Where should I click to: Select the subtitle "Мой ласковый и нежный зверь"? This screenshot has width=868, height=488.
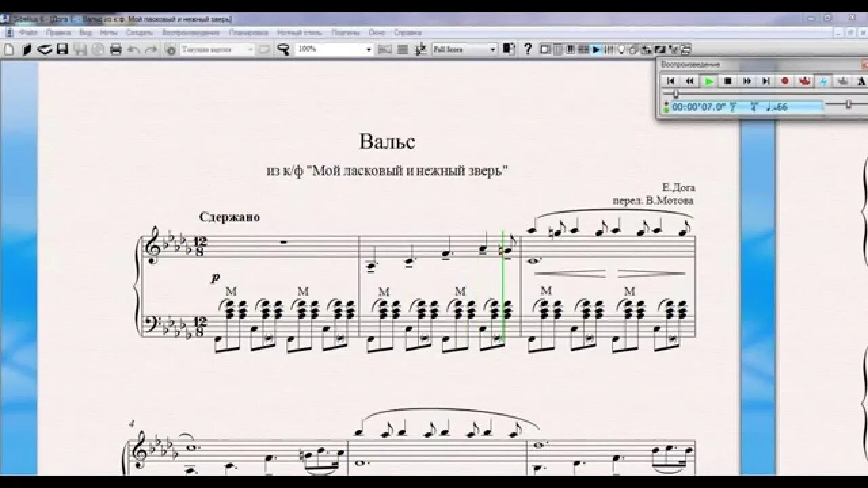pyautogui.click(x=408, y=171)
